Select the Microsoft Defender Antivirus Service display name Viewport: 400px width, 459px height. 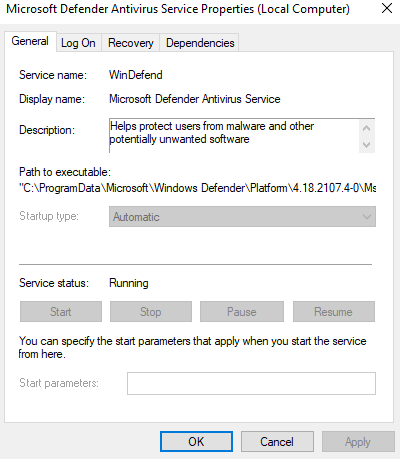195,99
